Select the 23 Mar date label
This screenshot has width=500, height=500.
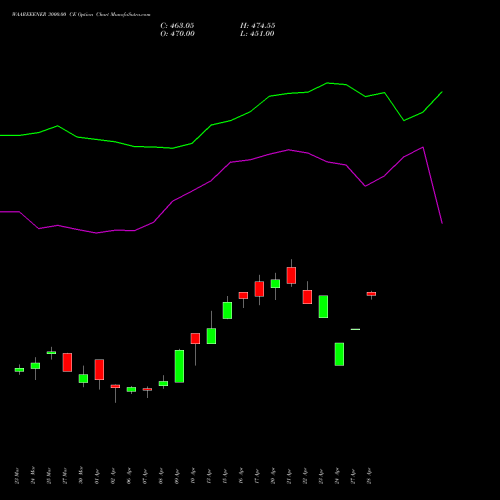[x=17, y=476]
